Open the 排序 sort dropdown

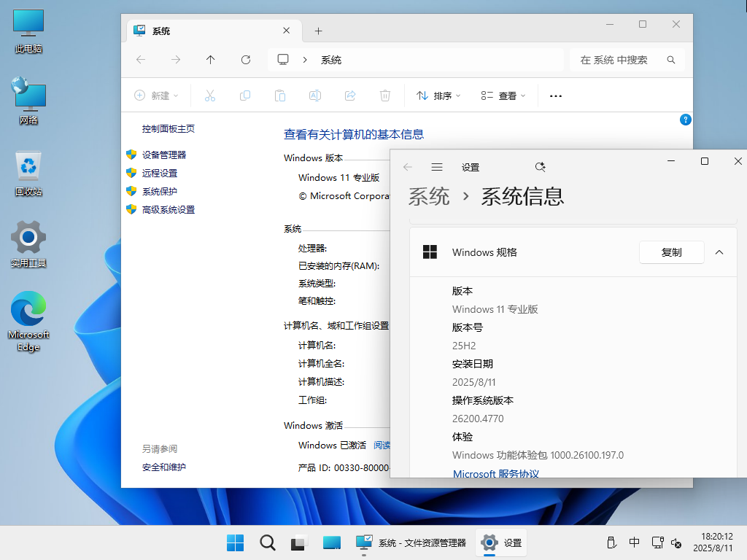438,96
